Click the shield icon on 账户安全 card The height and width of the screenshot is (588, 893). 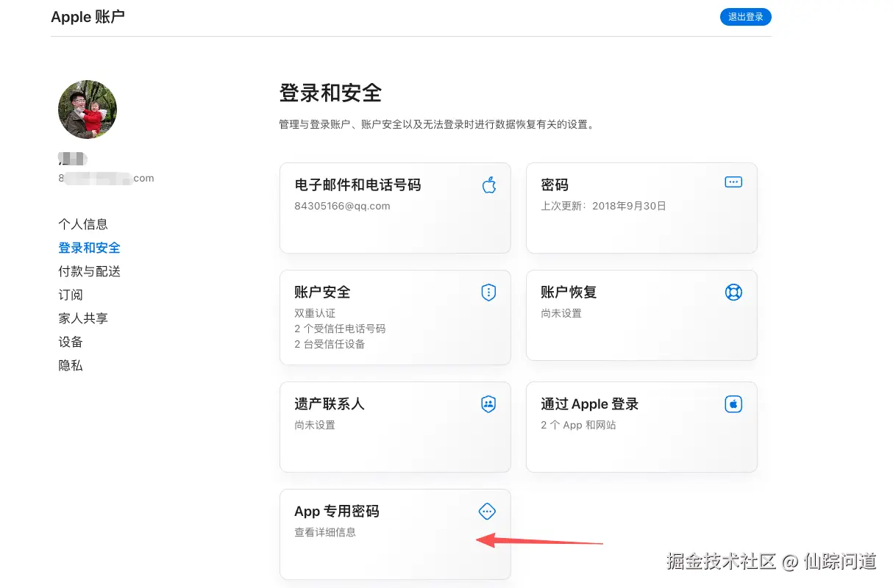coord(488,293)
